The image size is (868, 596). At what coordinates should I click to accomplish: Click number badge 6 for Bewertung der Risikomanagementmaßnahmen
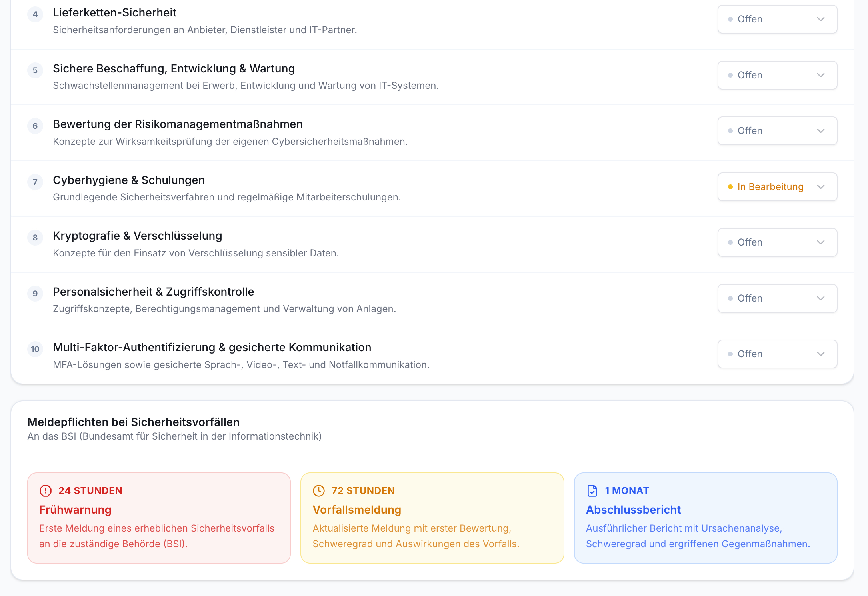(35, 126)
